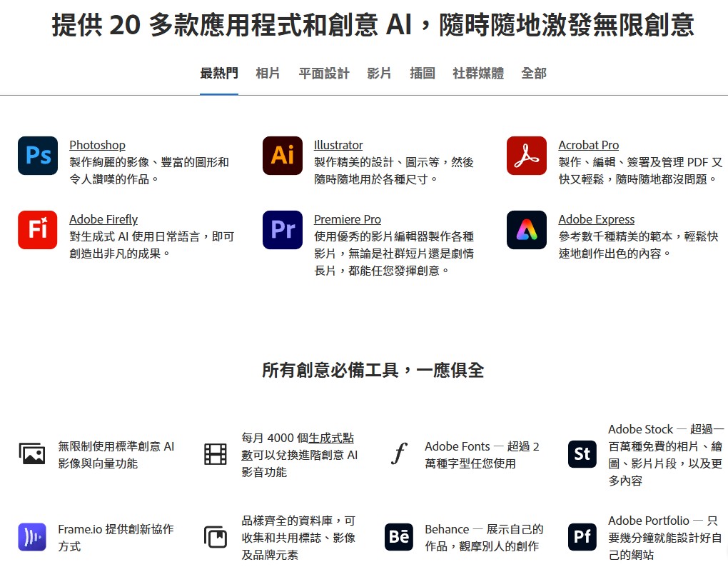Show all apps via 全部 tab

click(x=534, y=74)
